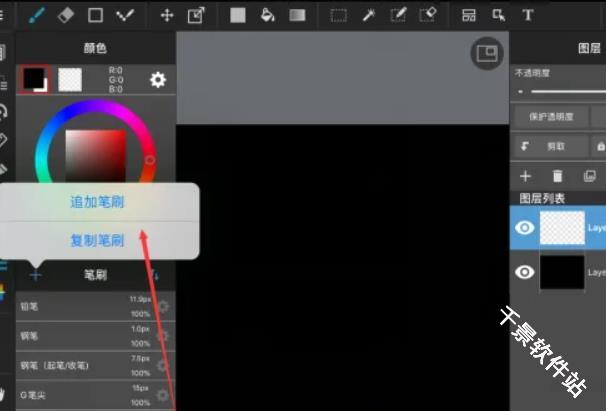This screenshot has height=411, width=606.
Task: Select the Brush tool in top toolbar
Action: [x=37, y=15]
